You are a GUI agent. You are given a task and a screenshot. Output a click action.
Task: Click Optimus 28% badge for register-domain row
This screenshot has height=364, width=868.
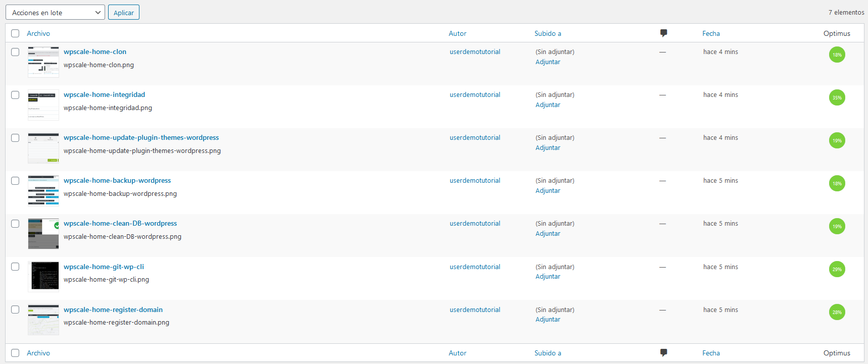tap(837, 312)
